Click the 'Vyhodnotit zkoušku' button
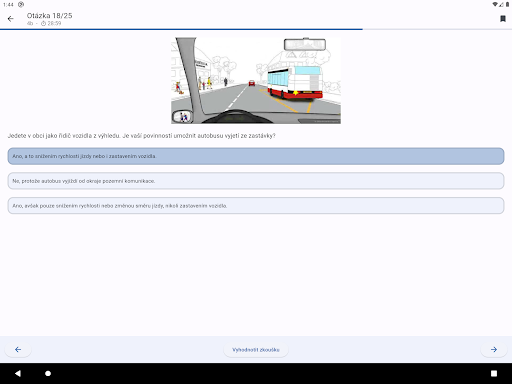 [x=256, y=350]
